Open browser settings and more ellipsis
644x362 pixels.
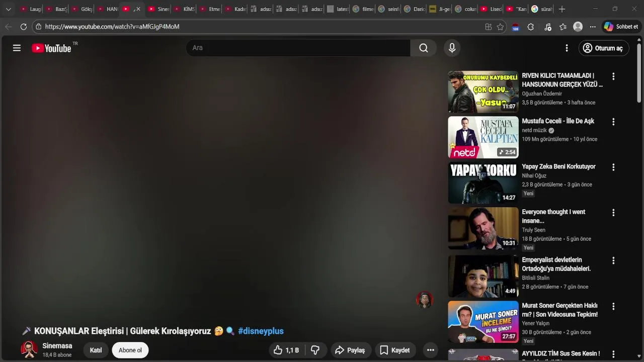click(x=593, y=27)
